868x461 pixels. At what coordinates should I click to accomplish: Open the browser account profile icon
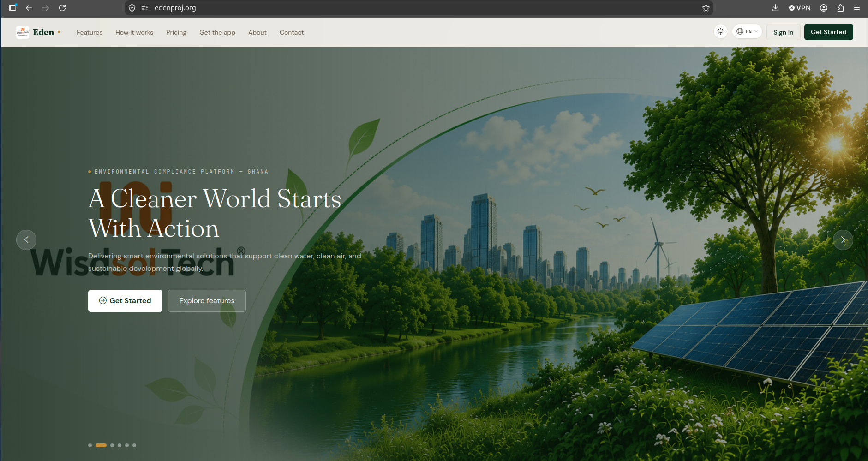click(824, 8)
